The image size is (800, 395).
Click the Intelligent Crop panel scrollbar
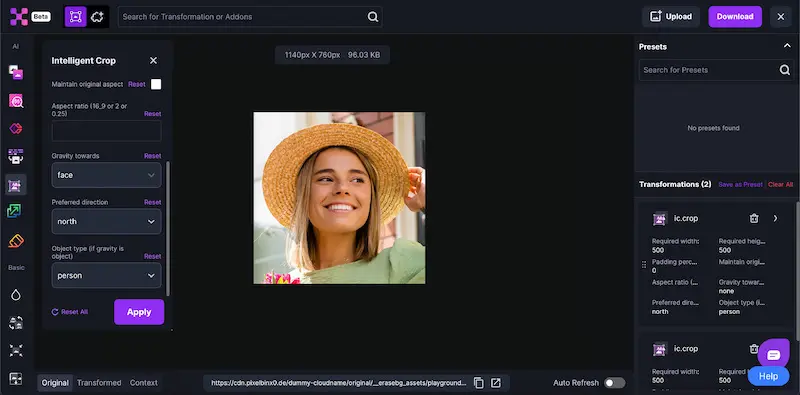(x=168, y=228)
